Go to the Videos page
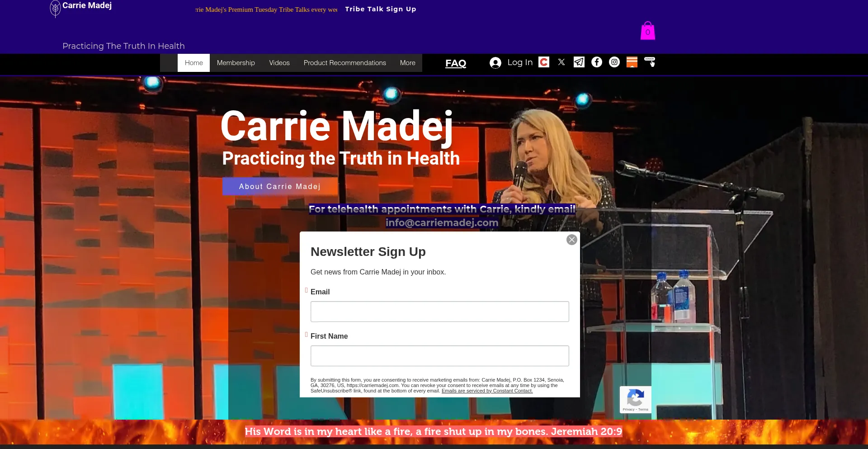Viewport: 868px width, 449px height. click(x=279, y=63)
